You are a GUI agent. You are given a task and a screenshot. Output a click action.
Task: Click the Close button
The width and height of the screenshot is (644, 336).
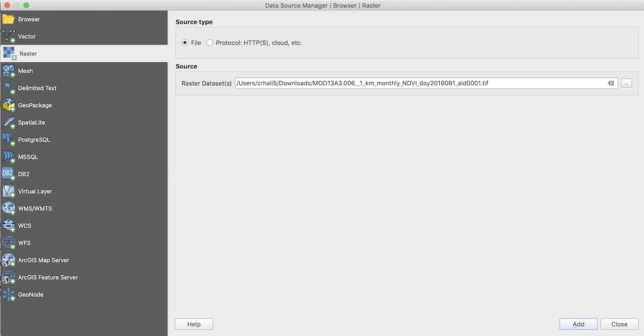pyautogui.click(x=620, y=324)
